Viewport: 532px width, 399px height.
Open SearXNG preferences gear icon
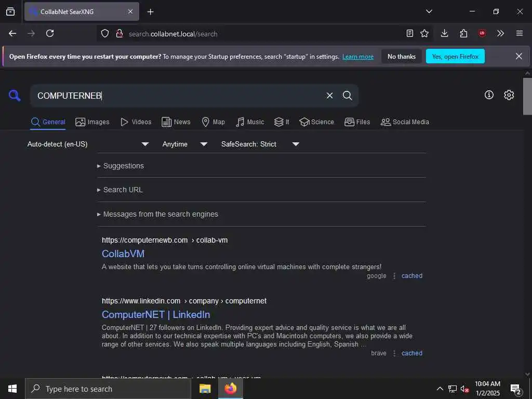coord(509,95)
